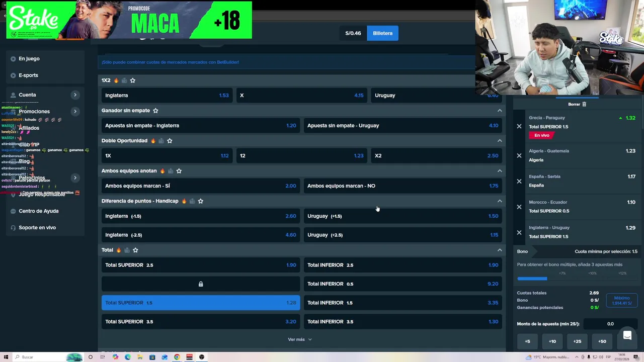Open Google Chrome from the taskbar
644x362 pixels.
tap(177, 357)
